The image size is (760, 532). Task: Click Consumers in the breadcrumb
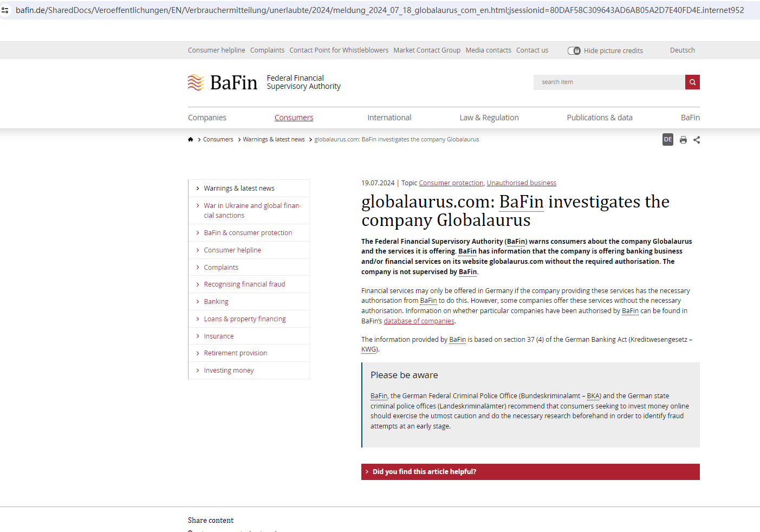218,140
